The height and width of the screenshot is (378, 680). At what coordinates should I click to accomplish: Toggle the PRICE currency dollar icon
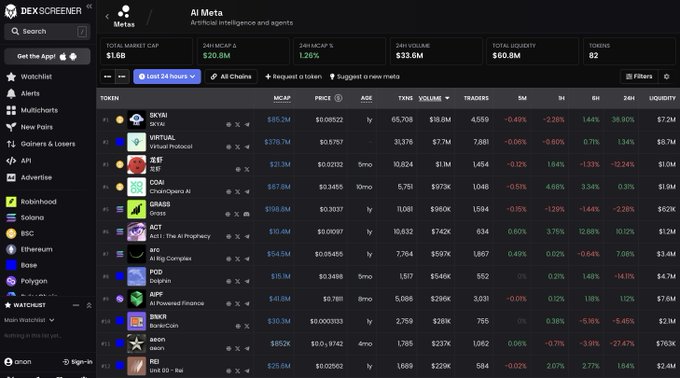point(338,98)
